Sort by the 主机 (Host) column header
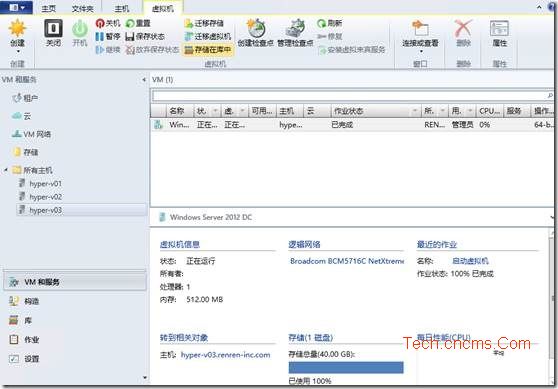This screenshot has width=558, height=389. pos(290,111)
